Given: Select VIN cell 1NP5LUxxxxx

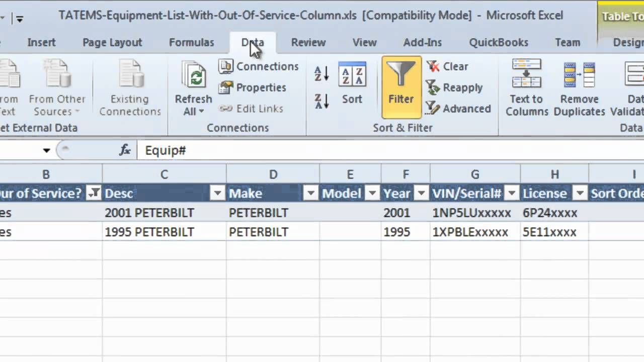Looking at the screenshot, I should [475, 213].
